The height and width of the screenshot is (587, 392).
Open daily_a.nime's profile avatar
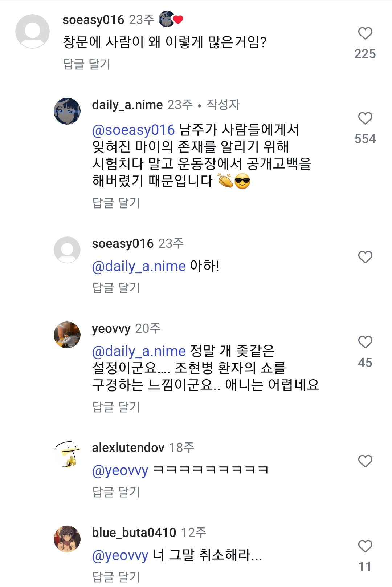(67, 111)
